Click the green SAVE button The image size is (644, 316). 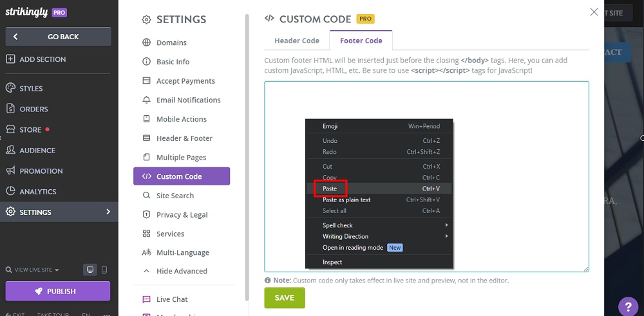tap(285, 297)
